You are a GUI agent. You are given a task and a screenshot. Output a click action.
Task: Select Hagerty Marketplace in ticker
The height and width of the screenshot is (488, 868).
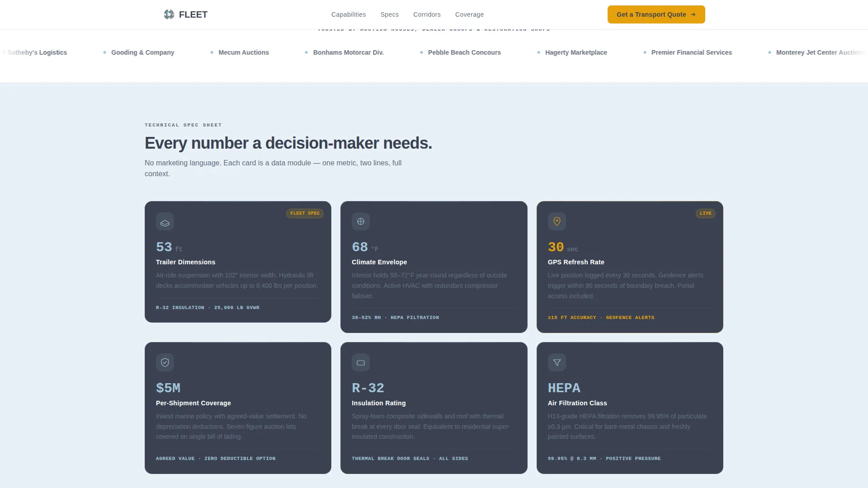(x=576, y=52)
